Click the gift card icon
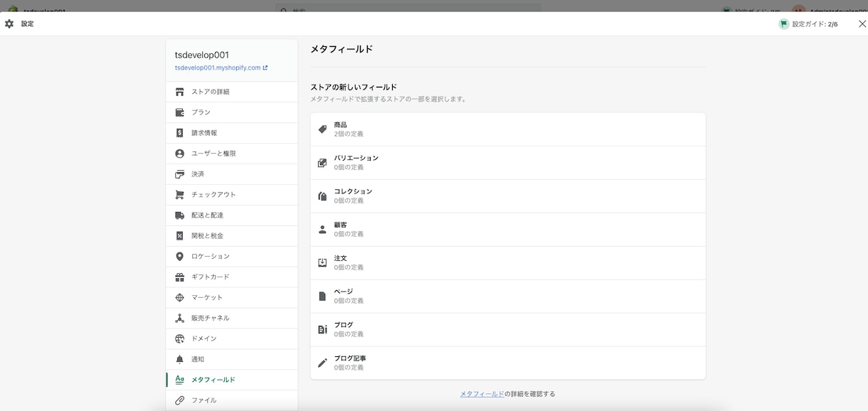Screen dimensions: 868x411 tap(179, 277)
